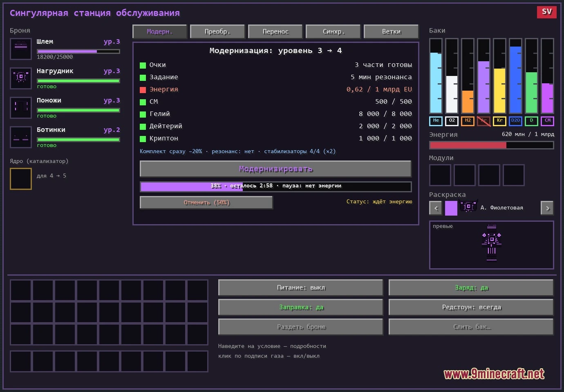This screenshot has width=564, height=392.
Task: Click the red Энергия energy bar
Action: pos(492,145)
